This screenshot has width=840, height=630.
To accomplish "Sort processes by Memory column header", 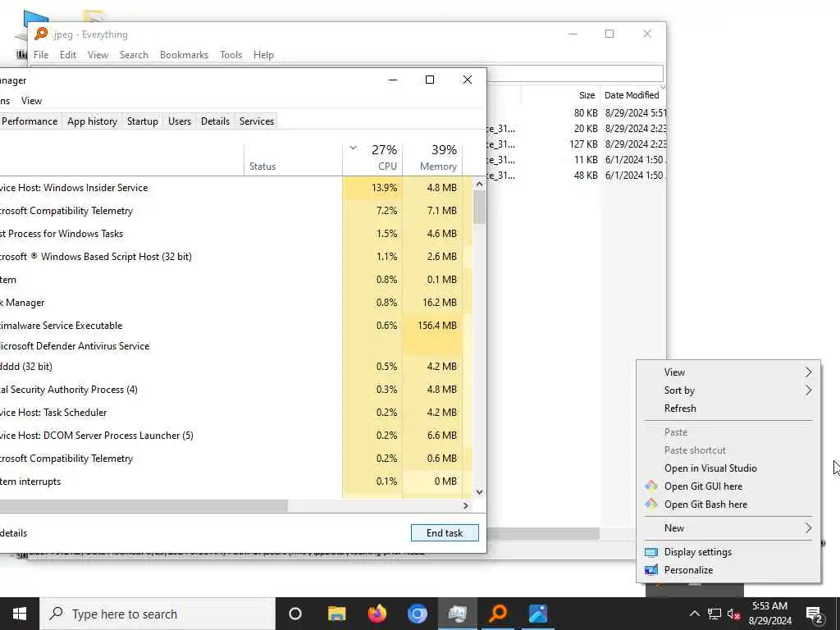I will [432, 159].
